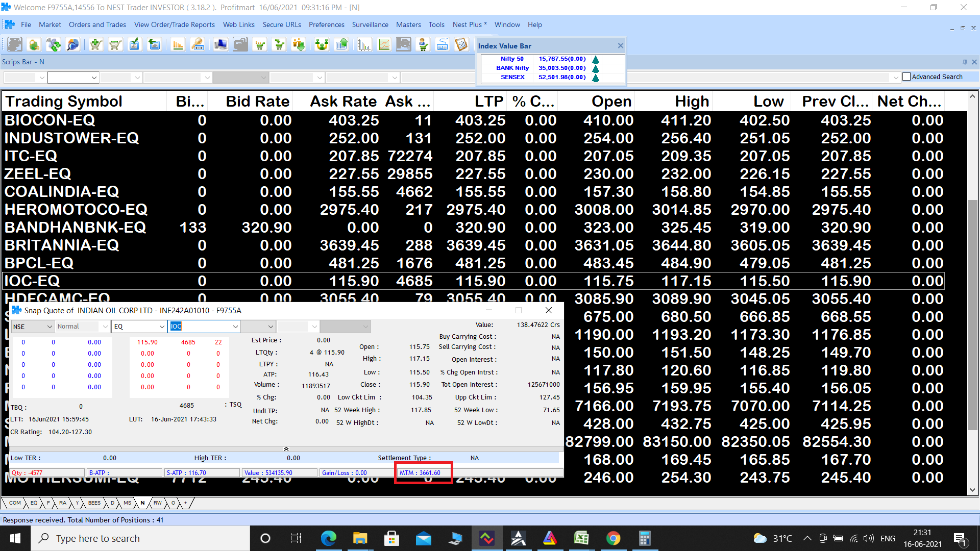Screen dimensions: 980x551
Task: Select the ZEEL-EQ symbol row
Action: 474,174
